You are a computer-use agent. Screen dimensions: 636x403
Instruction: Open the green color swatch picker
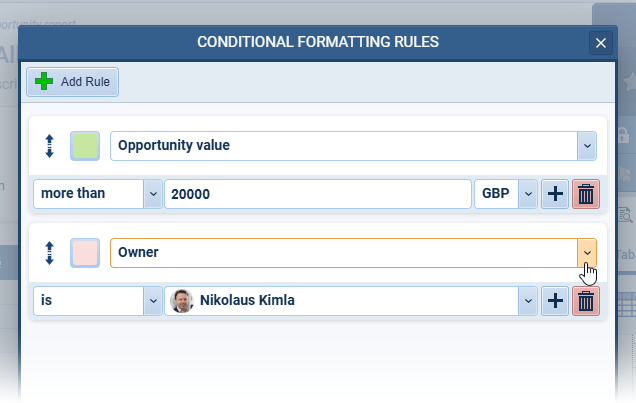(85, 146)
